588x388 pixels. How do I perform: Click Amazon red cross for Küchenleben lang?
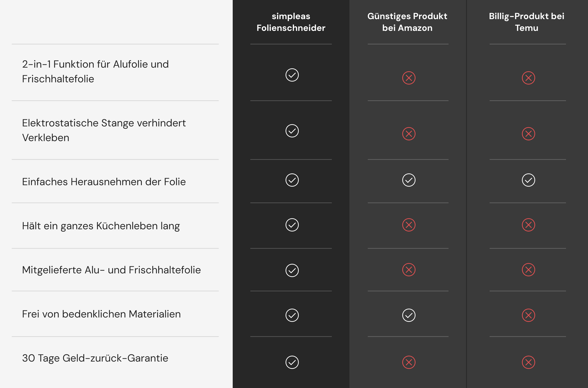409,225
